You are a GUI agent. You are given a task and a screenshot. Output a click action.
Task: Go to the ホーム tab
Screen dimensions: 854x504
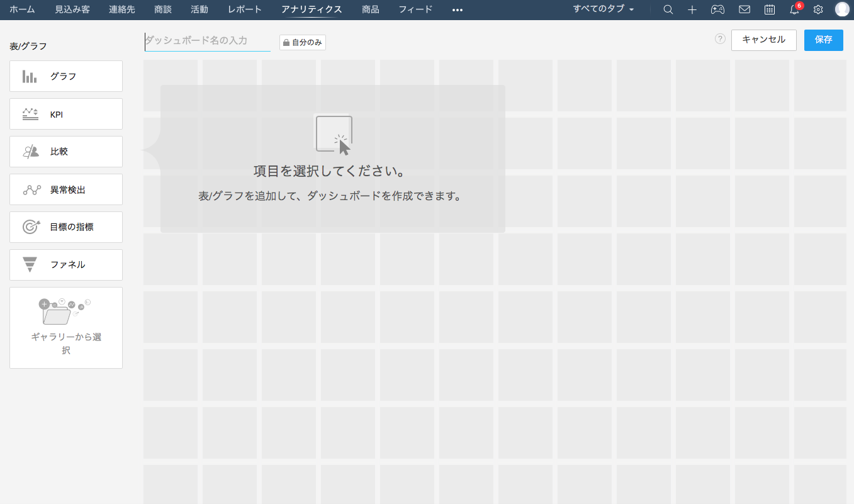[x=22, y=9]
